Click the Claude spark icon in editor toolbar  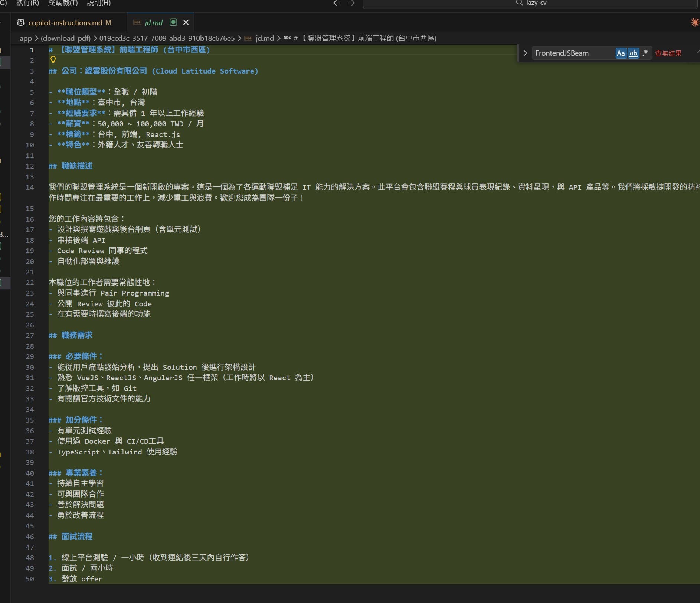[x=694, y=22]
